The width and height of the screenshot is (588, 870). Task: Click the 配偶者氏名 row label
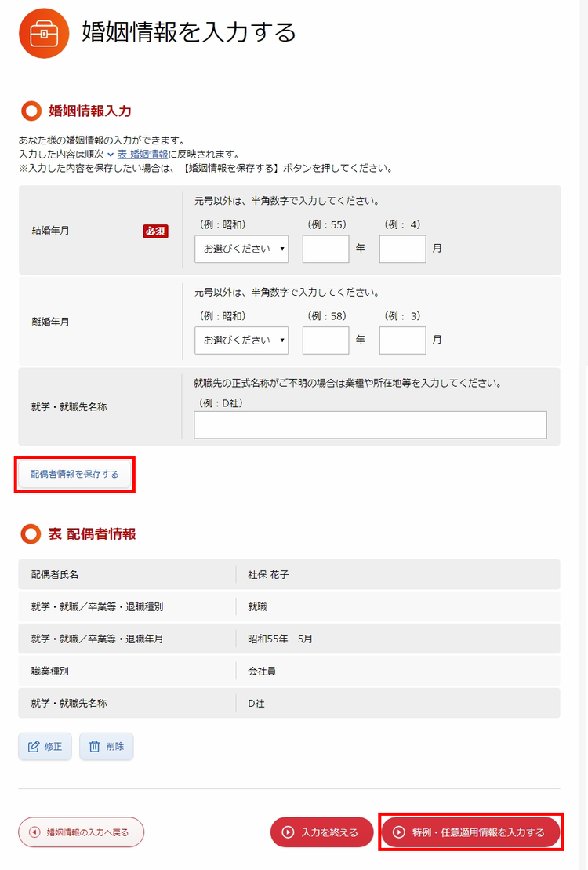[55, 575]
